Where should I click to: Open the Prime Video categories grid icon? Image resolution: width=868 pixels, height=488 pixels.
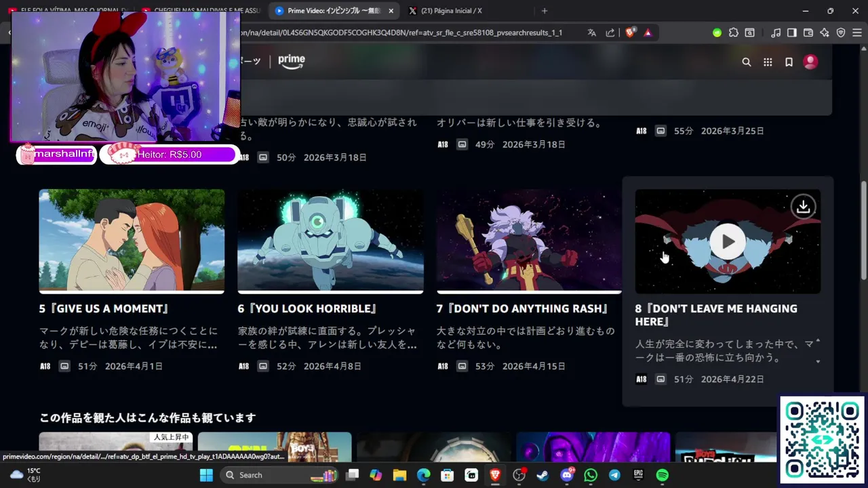[768, 62]
